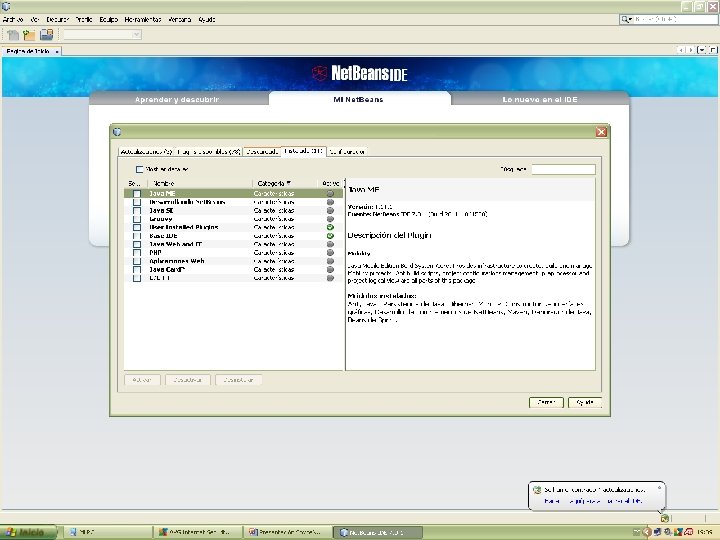720x540 pixels.
Task: Check the PHP plugin checkbox
Action: tap(136, 253)
